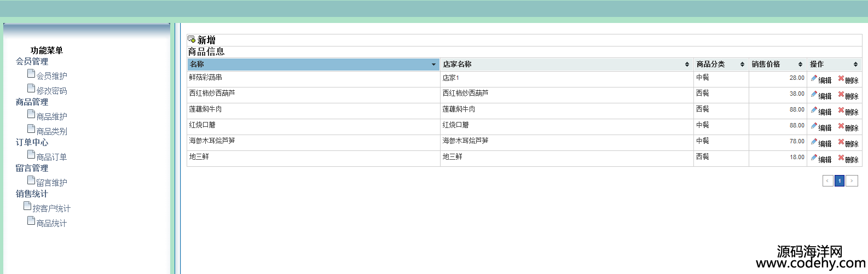This screenshot has width=868, height=274.
Task: Go to next page pagination arrow
Action: pos(852,180)
